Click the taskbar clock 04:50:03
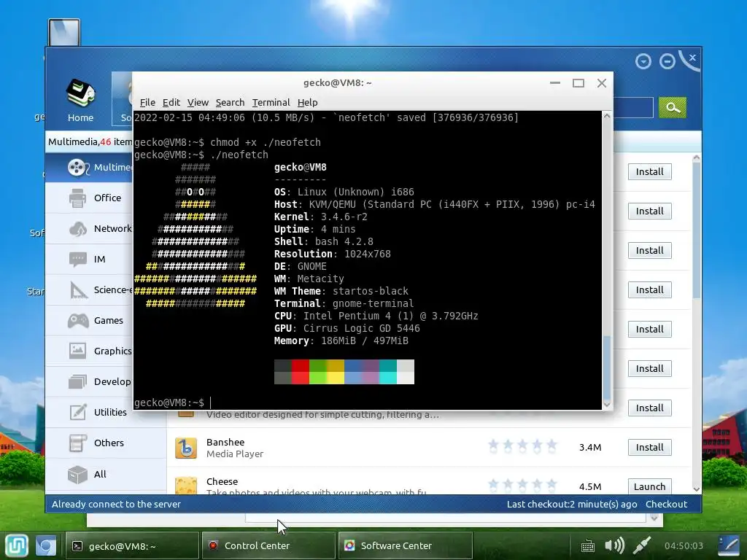Screen dimensions: 747x560 [x=683, y=545]
